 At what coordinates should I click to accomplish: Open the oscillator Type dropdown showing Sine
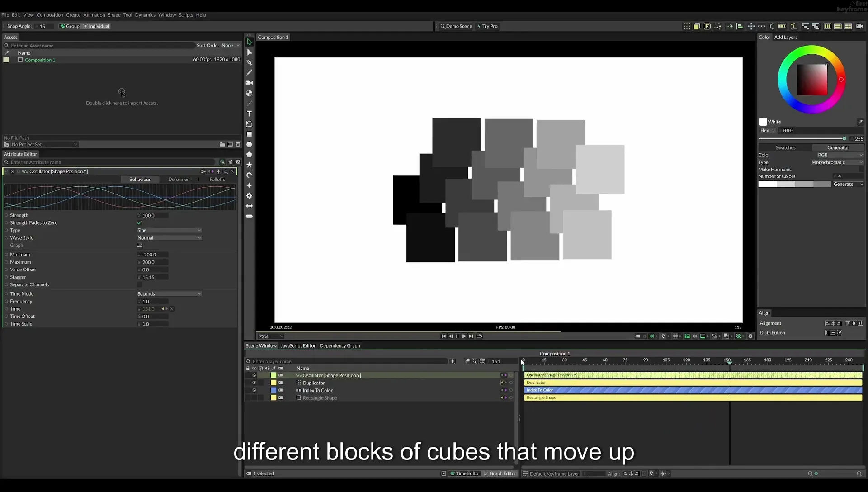click(x=169, y=230)
